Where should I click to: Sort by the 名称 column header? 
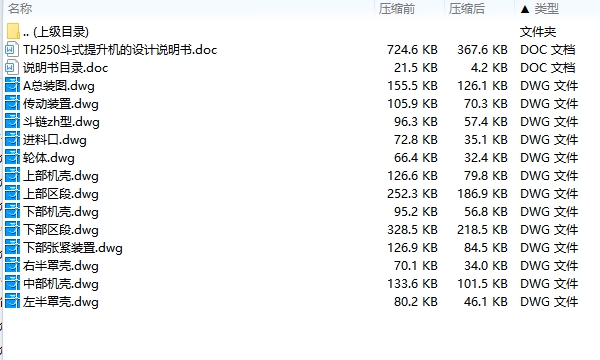pyautogui.click(x=20, y=8)
